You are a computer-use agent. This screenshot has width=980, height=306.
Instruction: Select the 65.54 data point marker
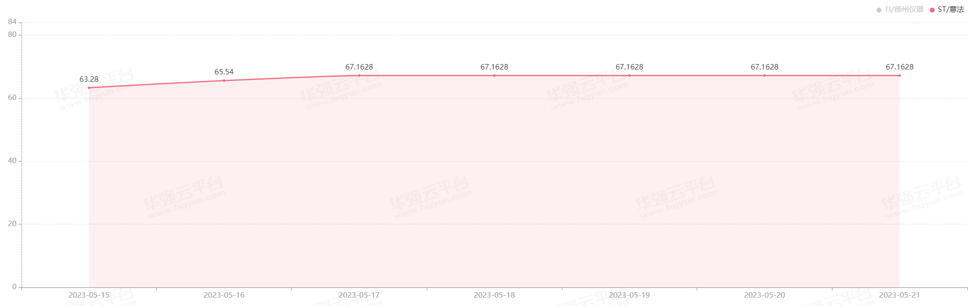tap(224, 81)
